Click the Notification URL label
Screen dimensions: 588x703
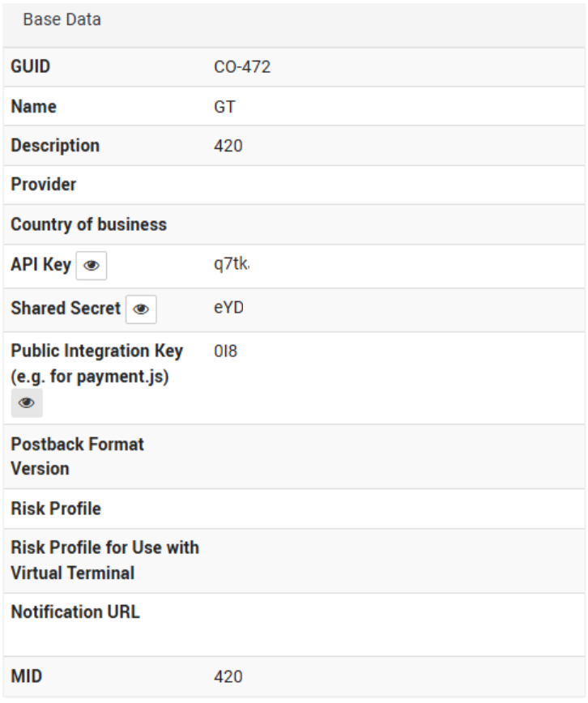pyautogui.click(x=76, y=613)
